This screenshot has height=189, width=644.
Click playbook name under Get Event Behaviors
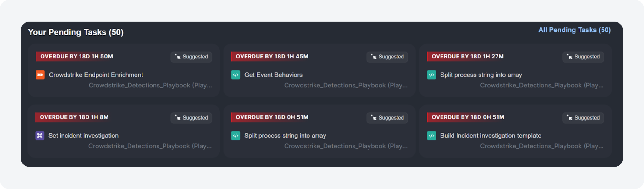(x=346, y=85)
